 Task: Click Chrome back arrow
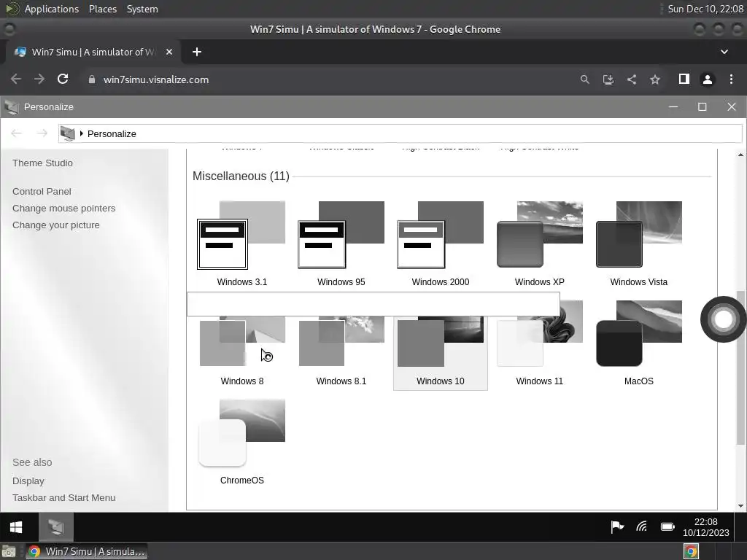click(16, 79)
